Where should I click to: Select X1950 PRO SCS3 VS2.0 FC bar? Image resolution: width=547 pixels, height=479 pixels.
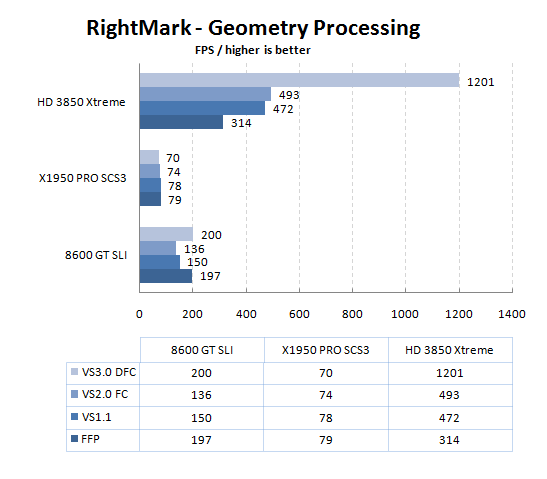coord(150,171)
